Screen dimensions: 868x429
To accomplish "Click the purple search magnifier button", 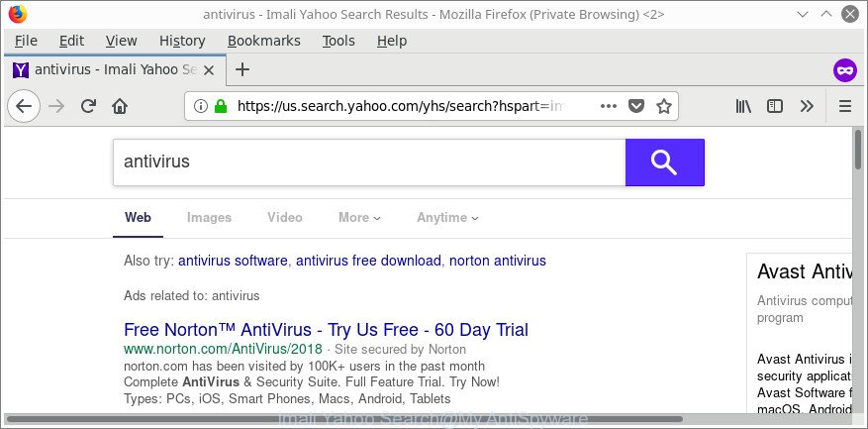I will [665, 162].
